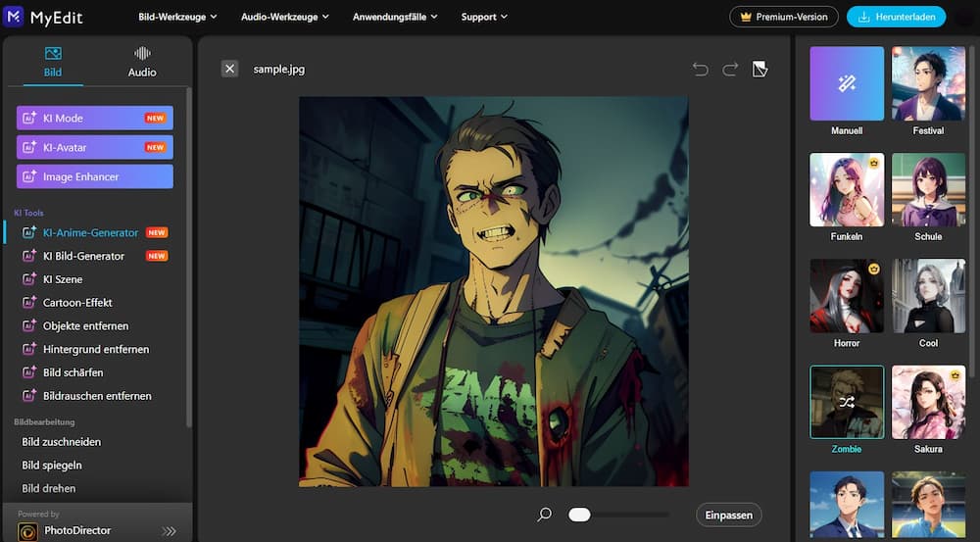The width and height of the screenshot is (980, 542).
Task: Close the sample.jpg image
Action: pos(229,69)
